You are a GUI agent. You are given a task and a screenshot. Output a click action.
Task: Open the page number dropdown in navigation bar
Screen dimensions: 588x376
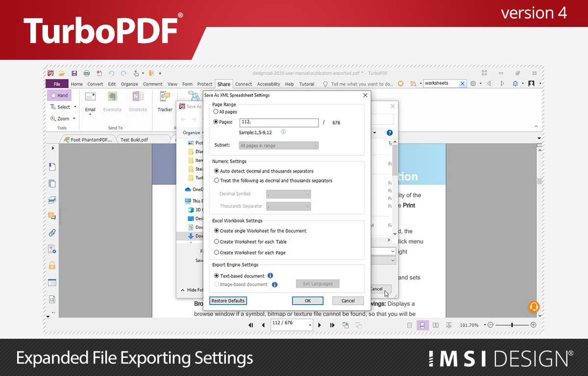310,325
